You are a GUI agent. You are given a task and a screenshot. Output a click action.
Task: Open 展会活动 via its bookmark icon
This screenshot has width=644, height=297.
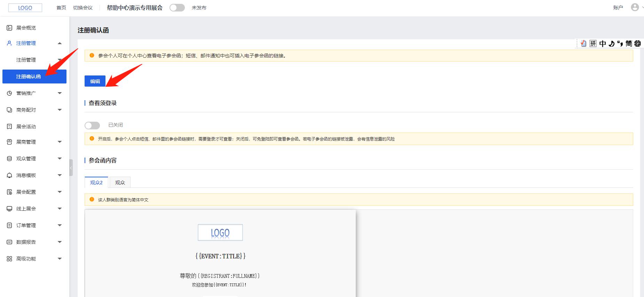tap(9, 127)
